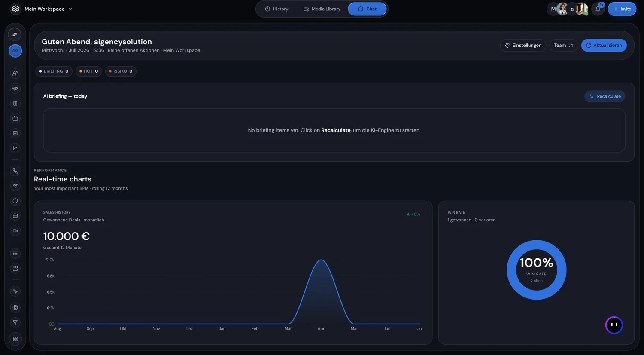
Task: Open the Team link button
Action: 563,45
